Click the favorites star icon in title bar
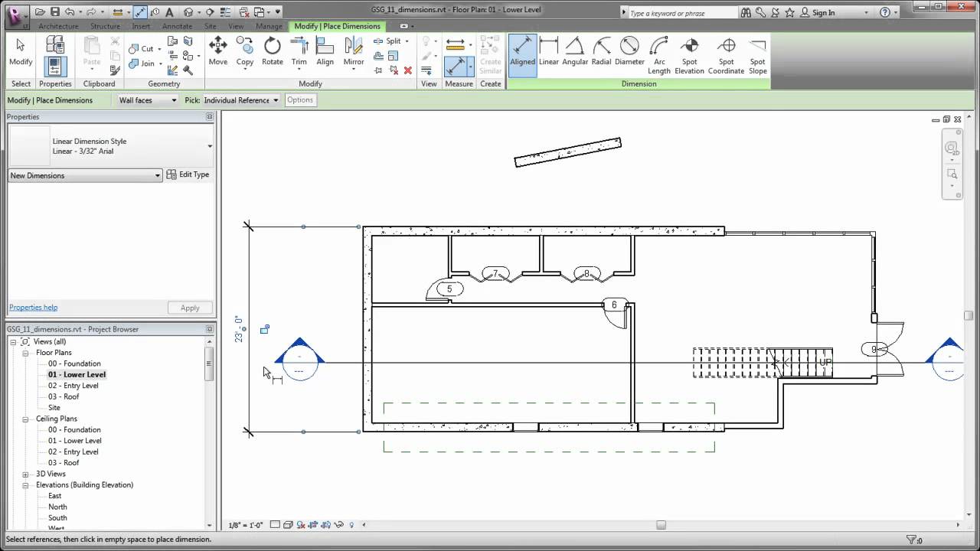Image resolution: width=980 pixels, height=551 pixels. 789,12
